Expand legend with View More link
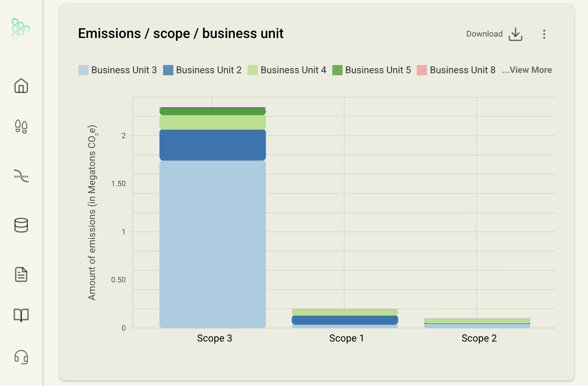The image size is (588, 386). [x=527, y=70]
